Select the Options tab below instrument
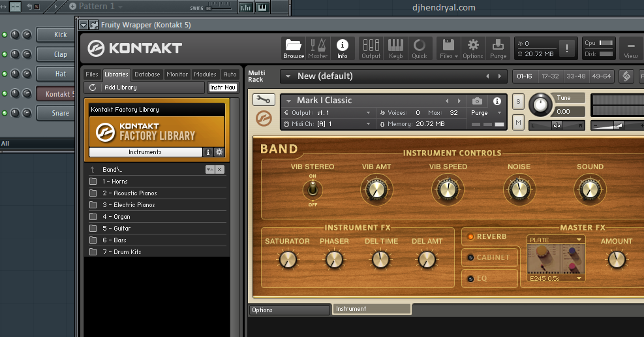Screen dimensions: 644x337 click(290, 310)
